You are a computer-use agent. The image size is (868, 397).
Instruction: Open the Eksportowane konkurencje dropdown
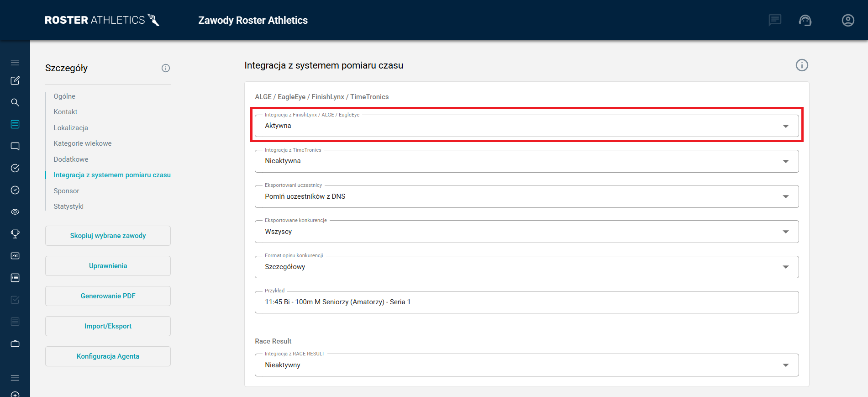pos(526,232)
